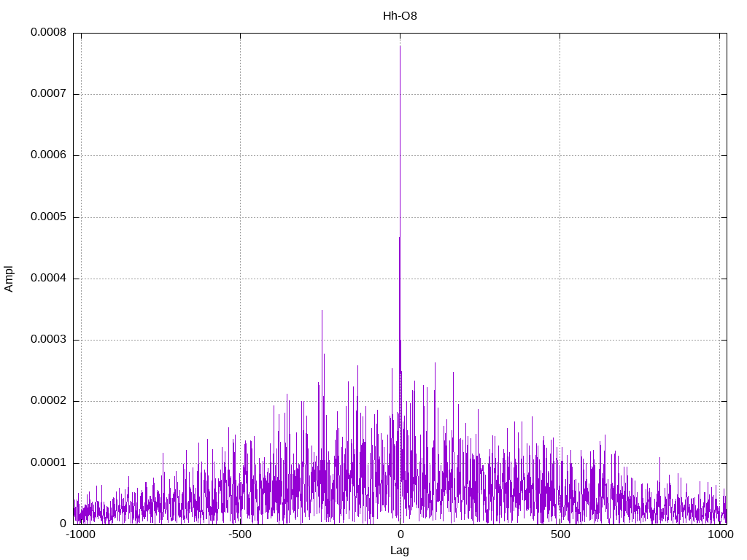Screen dimensions: 747x560
Task: Select the -500 x-axis tick label
Action: pyautogui.click(x=240, y=534)
